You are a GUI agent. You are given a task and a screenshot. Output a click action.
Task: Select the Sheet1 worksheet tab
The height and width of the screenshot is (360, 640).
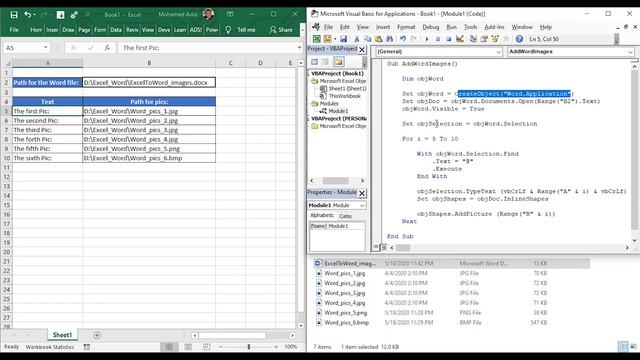tap(62, 335)
